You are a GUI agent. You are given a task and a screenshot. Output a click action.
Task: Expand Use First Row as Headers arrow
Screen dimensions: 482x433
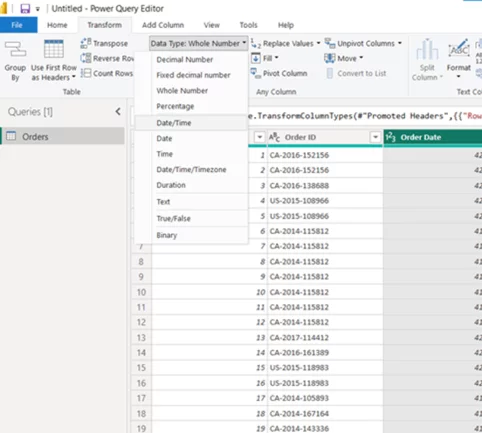74,77
